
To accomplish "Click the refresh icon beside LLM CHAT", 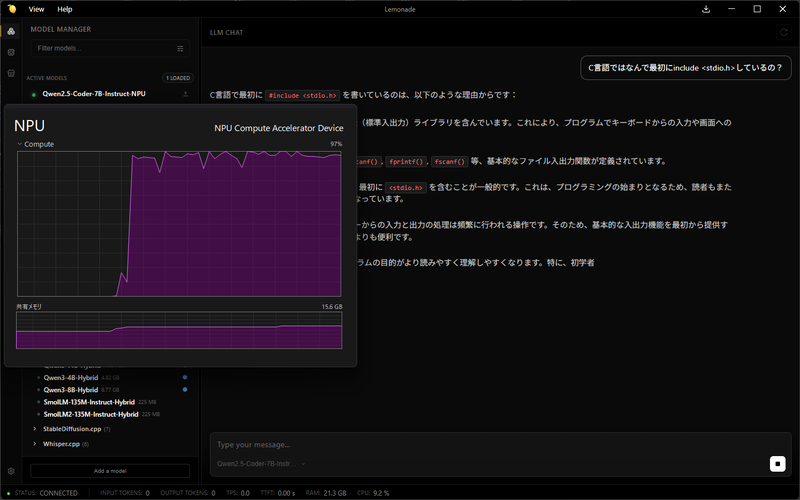I will (784, 32).
